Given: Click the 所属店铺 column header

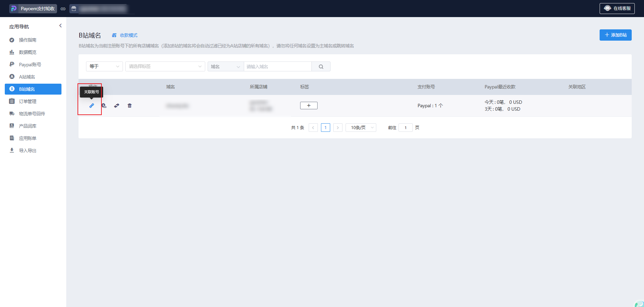Looking at the screenshot, I should [x=258, y=87].
